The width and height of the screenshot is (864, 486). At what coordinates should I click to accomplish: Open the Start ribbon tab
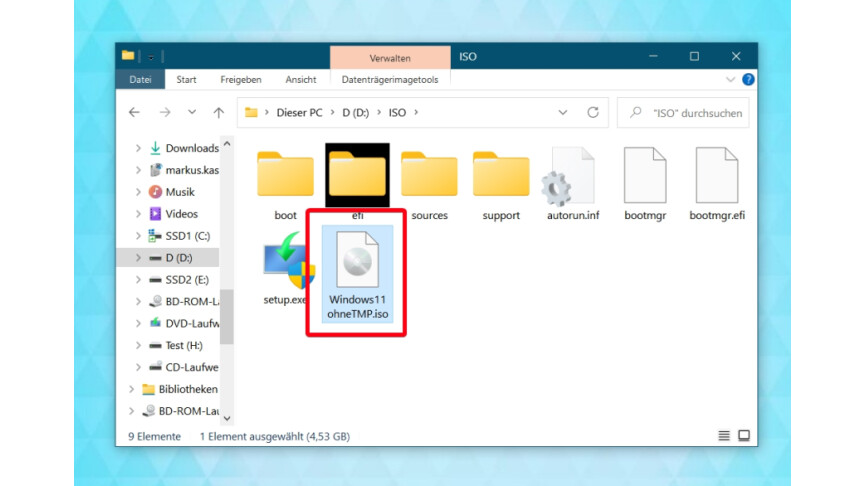click(186, 79)
